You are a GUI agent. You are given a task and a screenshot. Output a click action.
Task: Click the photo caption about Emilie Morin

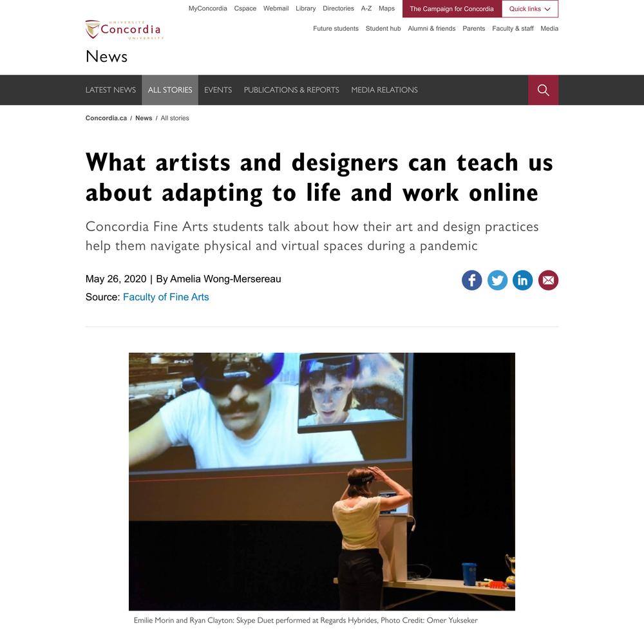[x=305, y=620]
